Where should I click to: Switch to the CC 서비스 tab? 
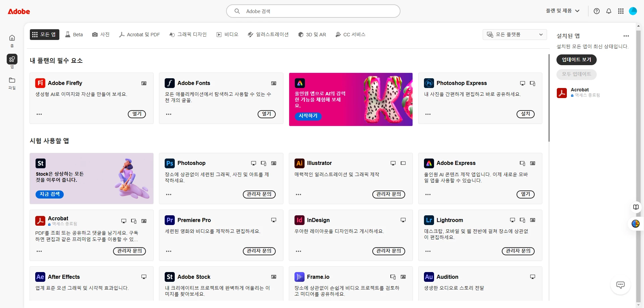351,35
